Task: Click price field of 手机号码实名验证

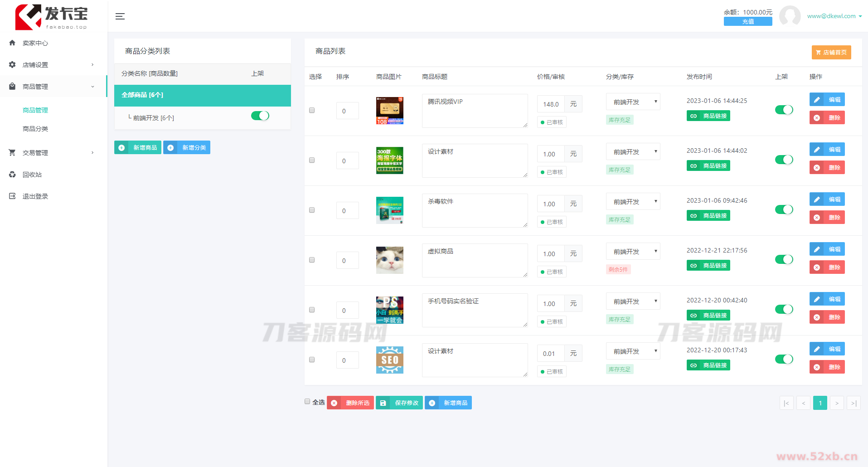Action: point(550,304)
